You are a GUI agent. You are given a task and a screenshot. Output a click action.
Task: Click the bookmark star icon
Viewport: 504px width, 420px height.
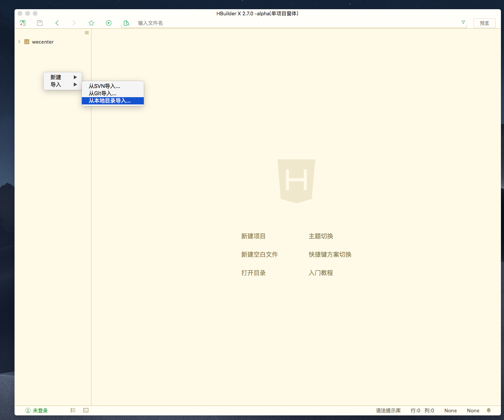[x=91, y=23]
